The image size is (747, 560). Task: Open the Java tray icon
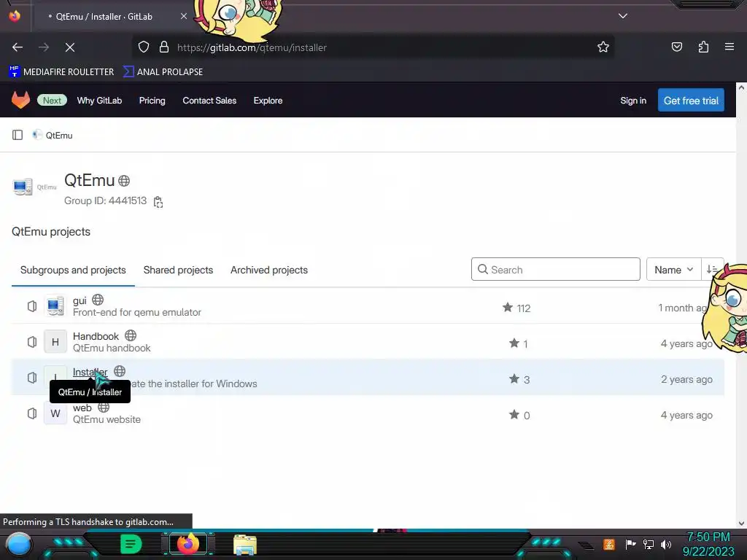point(608,544)
